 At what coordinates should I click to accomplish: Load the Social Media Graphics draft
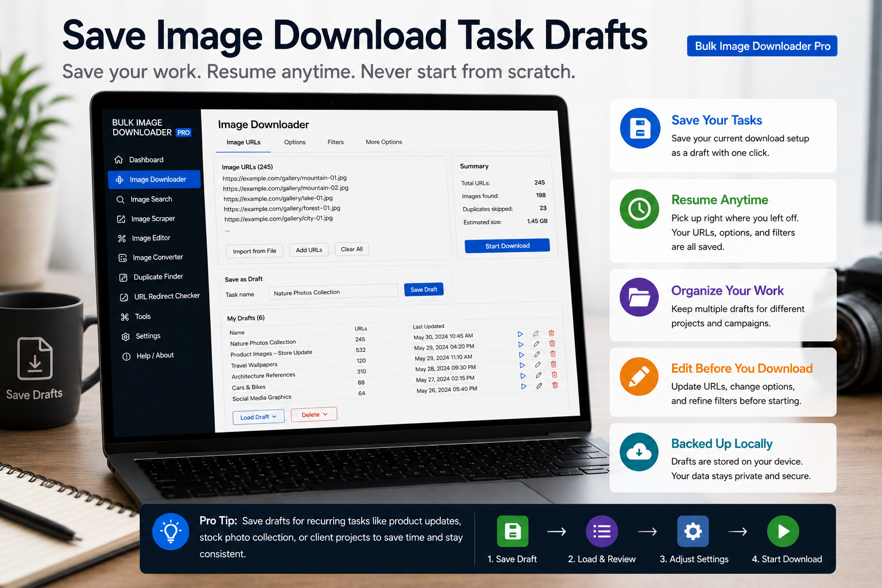pos(524,386)
